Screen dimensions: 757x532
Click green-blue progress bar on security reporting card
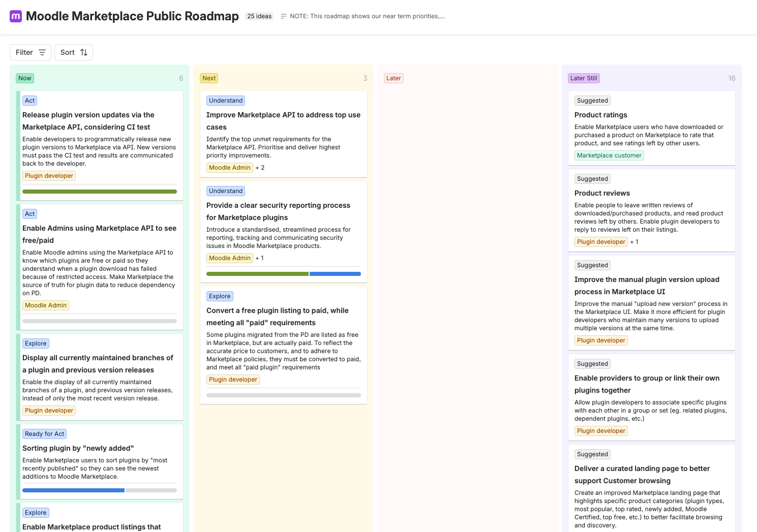(284, 274)
